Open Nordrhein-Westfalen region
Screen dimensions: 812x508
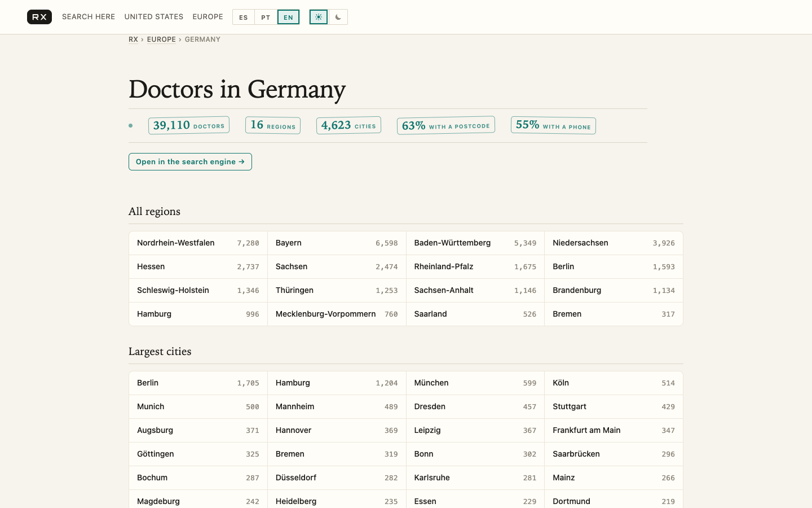point(198,243)
